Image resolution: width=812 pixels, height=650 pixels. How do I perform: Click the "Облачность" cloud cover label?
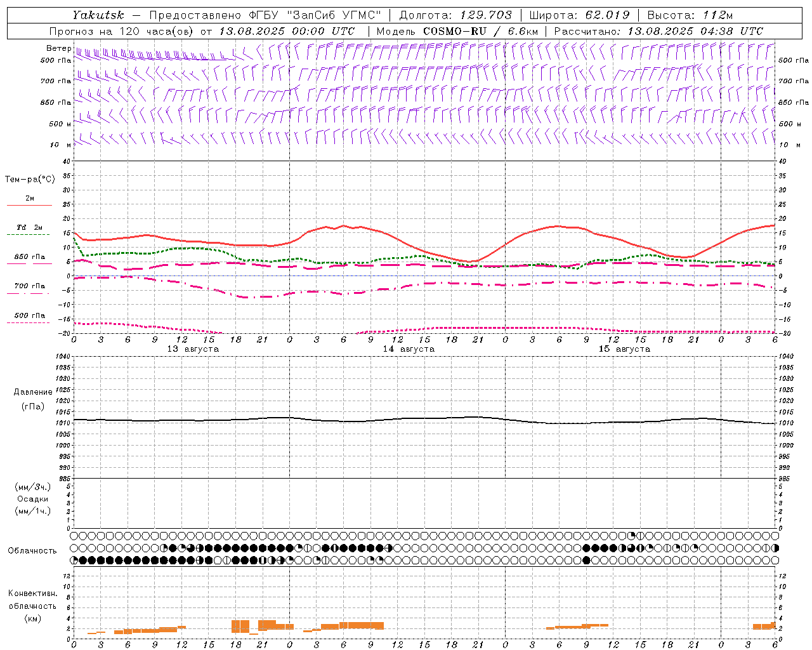(32, 551)
